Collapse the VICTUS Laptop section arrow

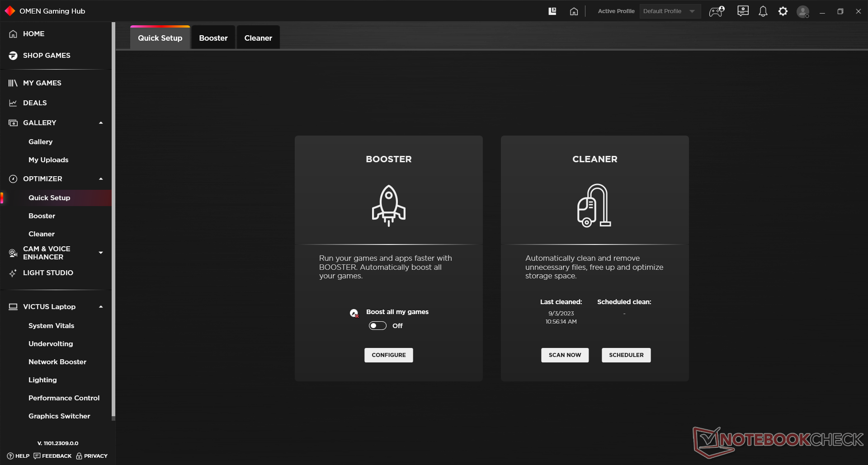tap(101, 307)
